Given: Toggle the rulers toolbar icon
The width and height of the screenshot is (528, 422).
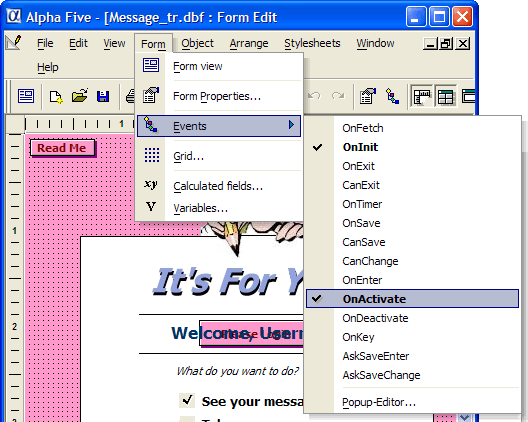Looking at the screenshot, I should pyautogui.click(x=422, y=97).
